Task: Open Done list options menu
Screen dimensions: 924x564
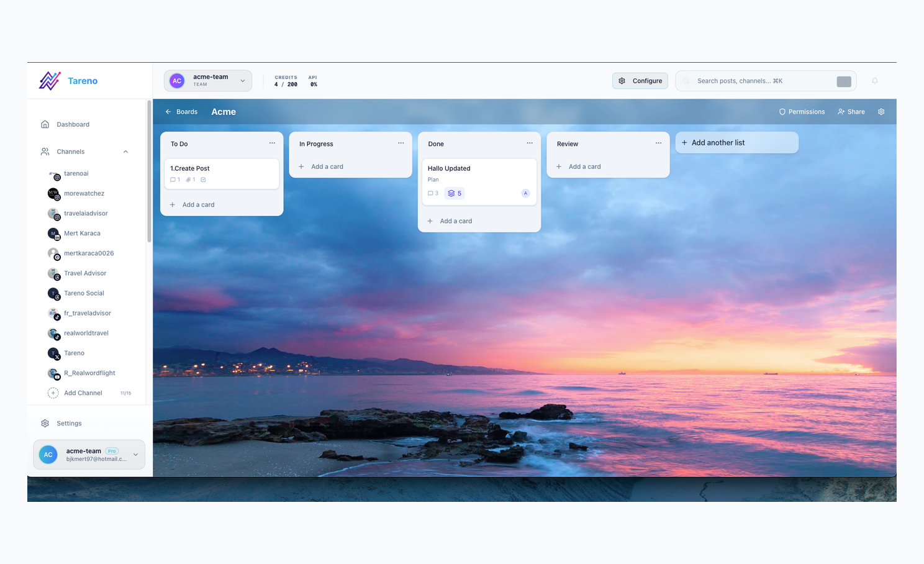Action: [530, 143]
